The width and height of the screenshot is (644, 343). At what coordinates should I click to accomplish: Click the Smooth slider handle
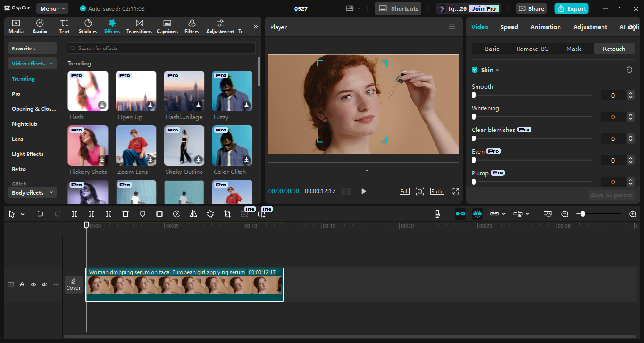(x=474, y=95)
